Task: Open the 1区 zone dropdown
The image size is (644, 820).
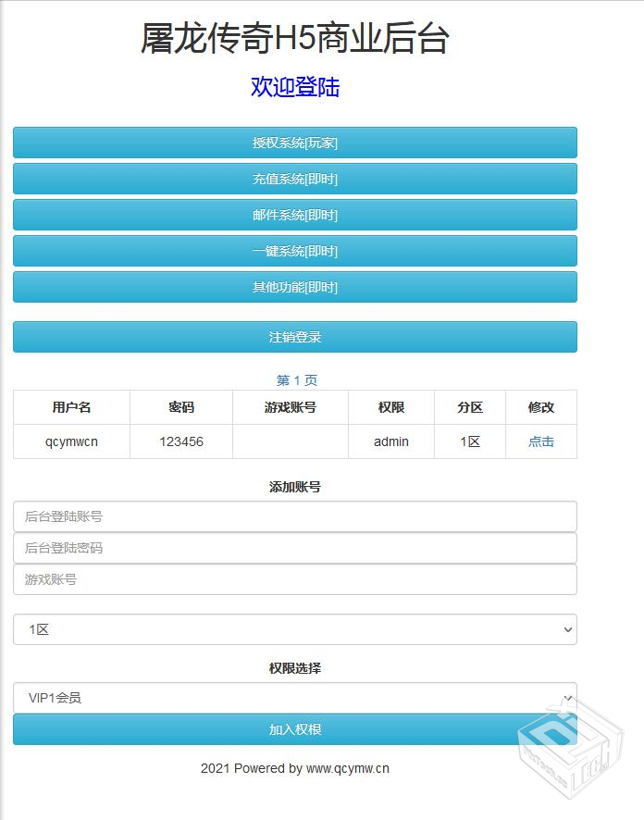Action: [294, 629]
